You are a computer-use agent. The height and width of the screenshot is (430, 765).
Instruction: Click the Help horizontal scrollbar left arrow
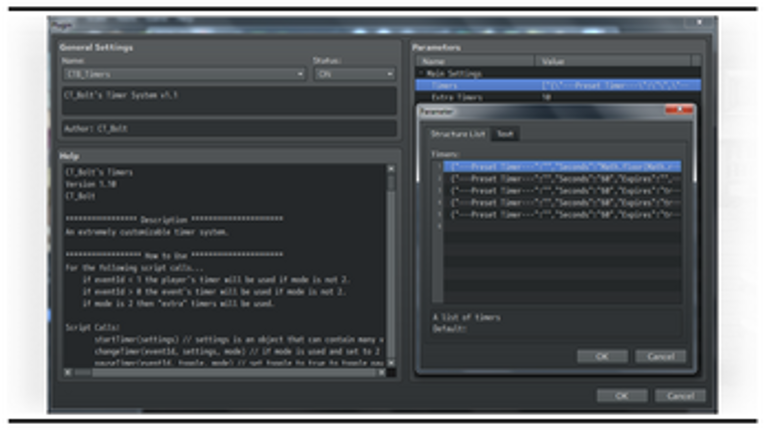68,372
